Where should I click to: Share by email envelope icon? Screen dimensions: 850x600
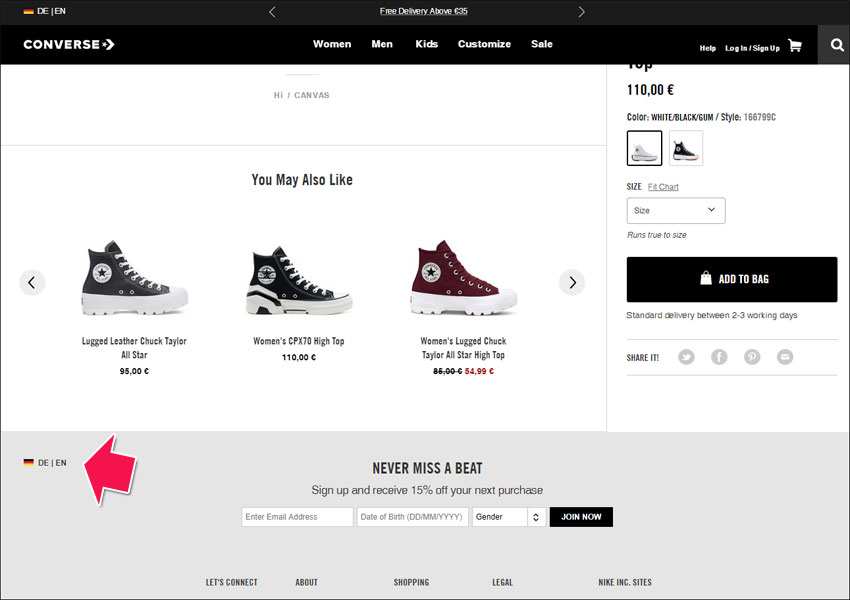pyautogui.click(x=785, y=357)
